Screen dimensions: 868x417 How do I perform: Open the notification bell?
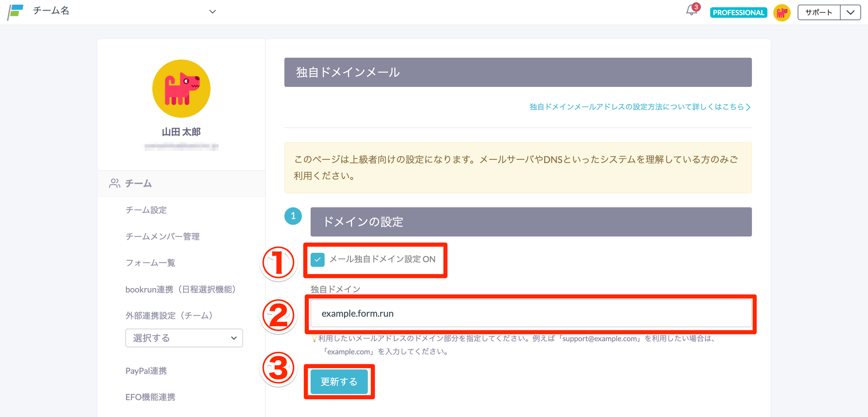tap(691, 11)
